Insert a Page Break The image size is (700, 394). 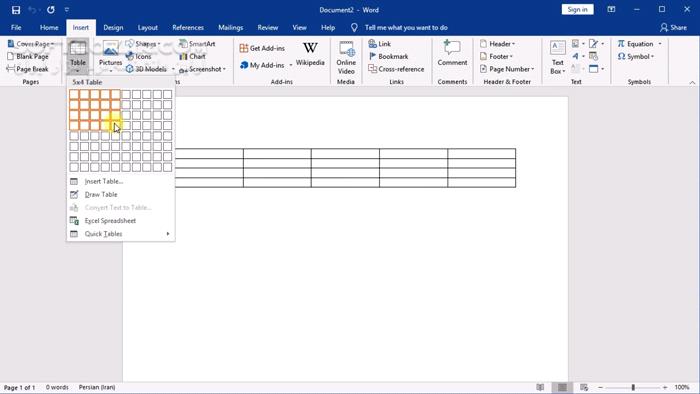click(28, 69)
